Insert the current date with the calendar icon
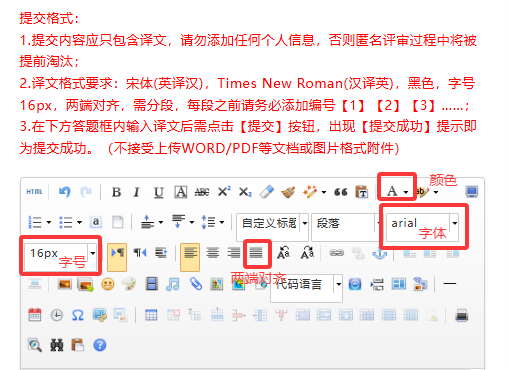 point(35,315)
